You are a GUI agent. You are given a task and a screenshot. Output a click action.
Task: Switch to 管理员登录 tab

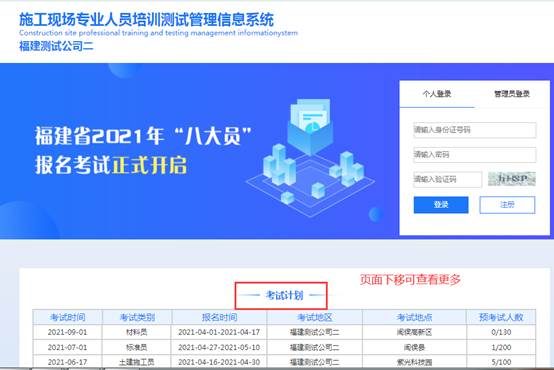point(512,94)
